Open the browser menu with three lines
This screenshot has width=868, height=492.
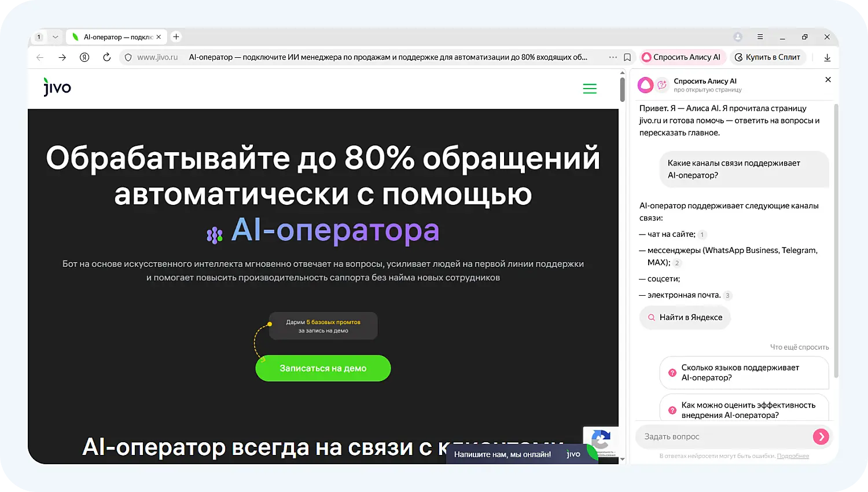[760, 36]
